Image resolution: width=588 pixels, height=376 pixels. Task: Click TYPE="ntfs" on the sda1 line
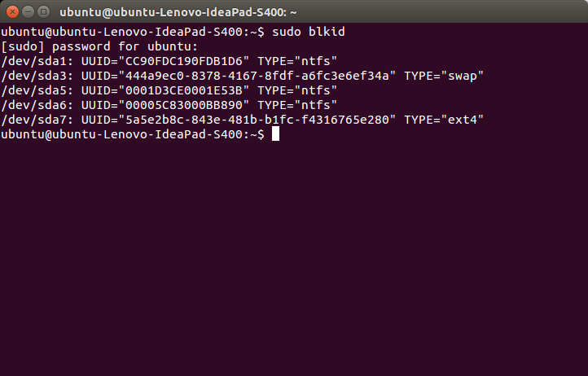pos(296,60)
